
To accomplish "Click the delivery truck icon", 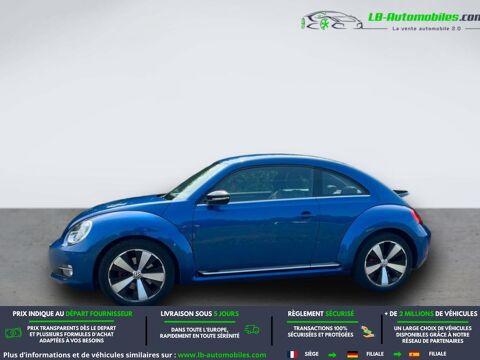I will click(x=252, y=330).
